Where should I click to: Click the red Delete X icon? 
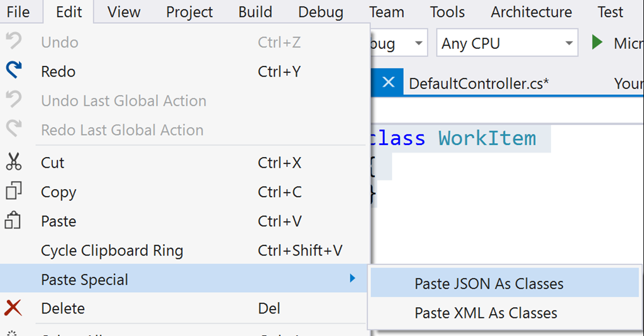coord(14,308)
